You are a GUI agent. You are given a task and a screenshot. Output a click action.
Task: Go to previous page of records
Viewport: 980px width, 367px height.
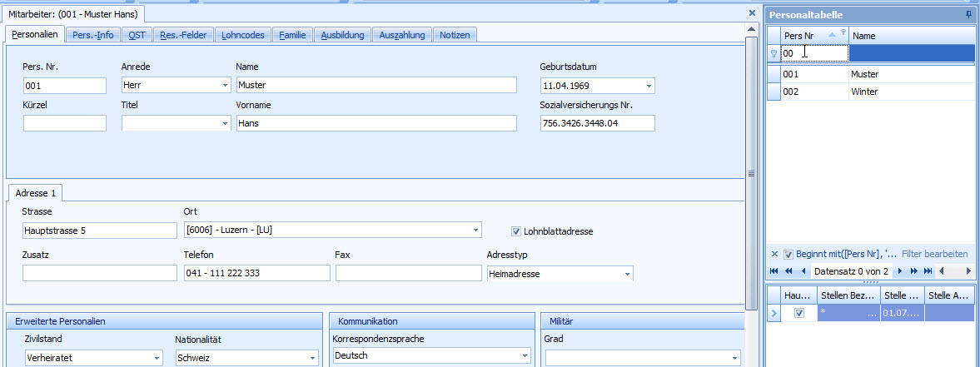click(x=788, y=271)
